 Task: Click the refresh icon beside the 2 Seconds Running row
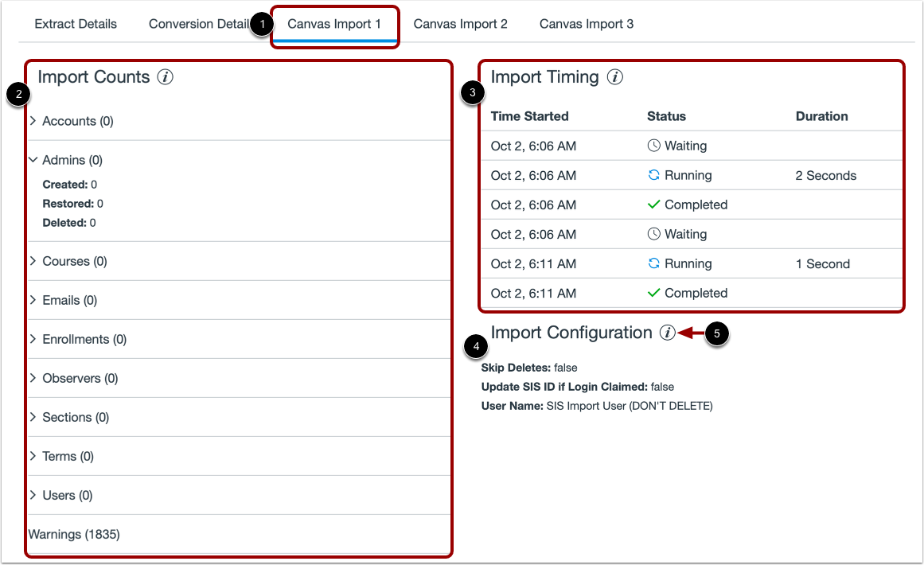click(x=653, y=175)
